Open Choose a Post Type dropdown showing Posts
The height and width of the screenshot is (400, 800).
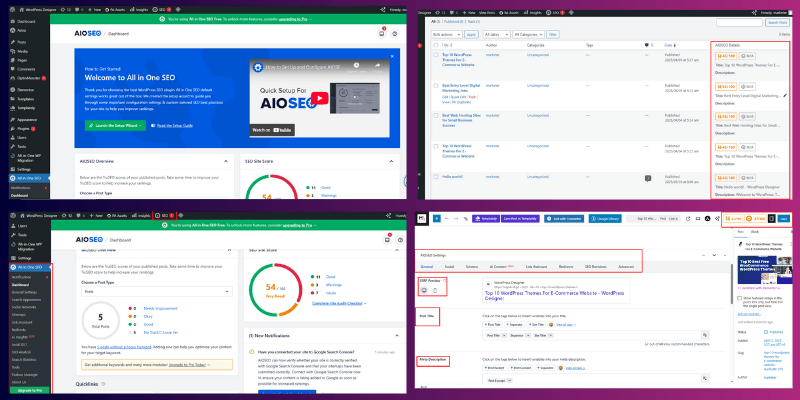click(157, 291)
